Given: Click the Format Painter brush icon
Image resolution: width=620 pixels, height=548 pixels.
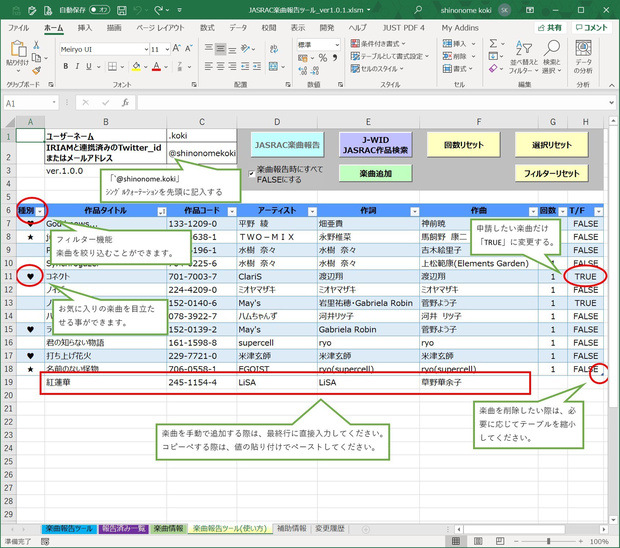Looking at the screenshot, I should coord(36,70).
